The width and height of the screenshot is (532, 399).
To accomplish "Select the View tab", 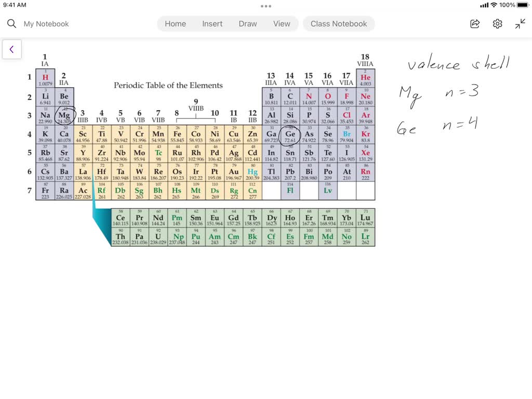I will click(282, 23).
